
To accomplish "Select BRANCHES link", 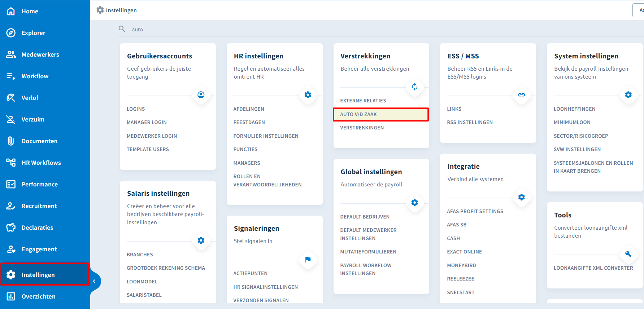I will click(x=140, y=255).
